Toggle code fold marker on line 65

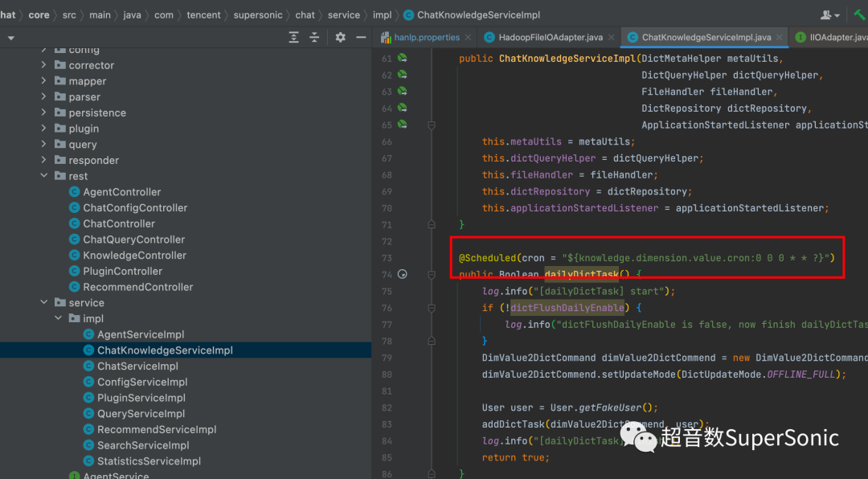click(x=432, y=125)
